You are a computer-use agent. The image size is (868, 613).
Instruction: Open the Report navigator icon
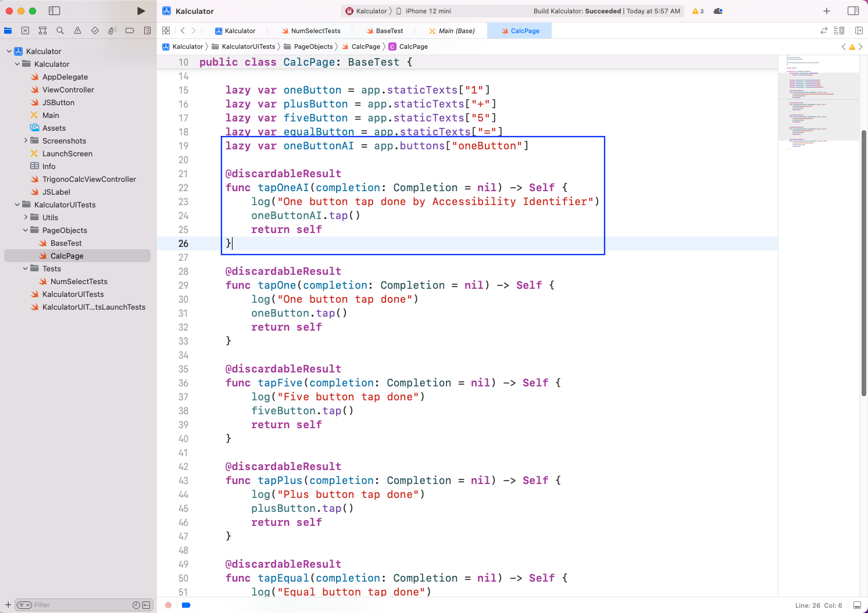click(147, 31)
